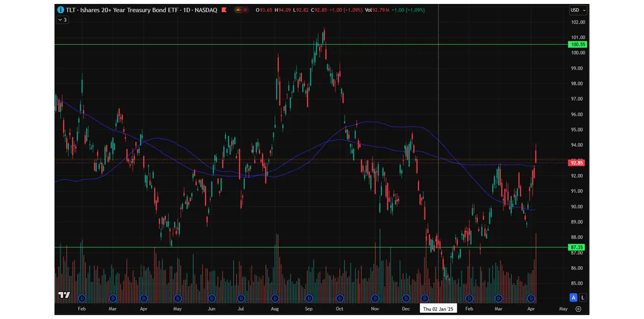Click the dividend marker above the Jun label
The width and height of the screenshot is (644, 319).
(x=212, y=298)
